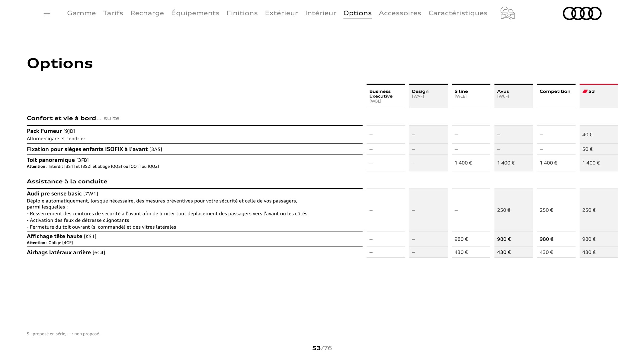Open the hamburger menu icon
644x362 pixels.
point(47,13)
